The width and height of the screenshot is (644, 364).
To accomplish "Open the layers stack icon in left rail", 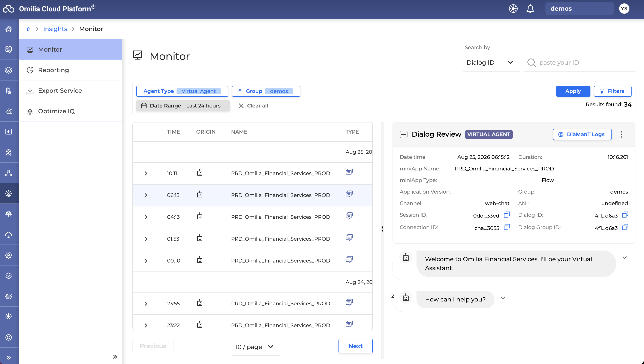I will coord(9,70).
